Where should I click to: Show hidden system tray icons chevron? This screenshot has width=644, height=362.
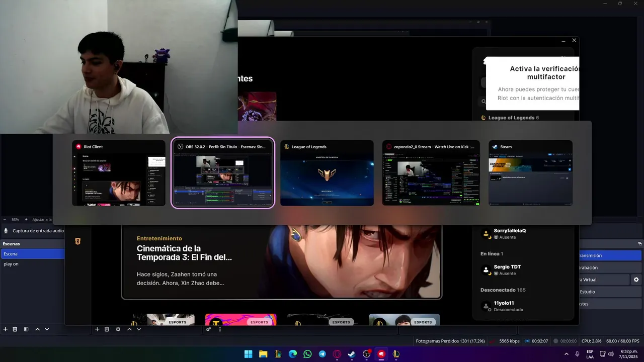567,354
